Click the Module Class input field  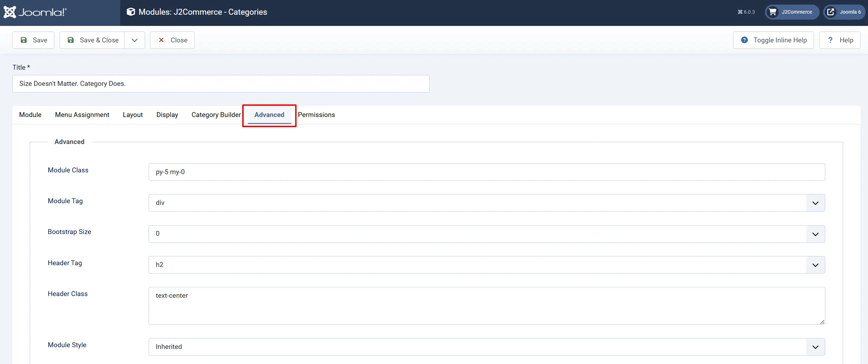pos(487,172)
